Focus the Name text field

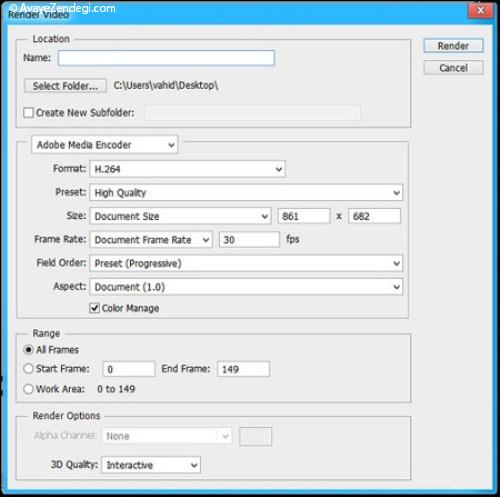(x=166, y=58)
